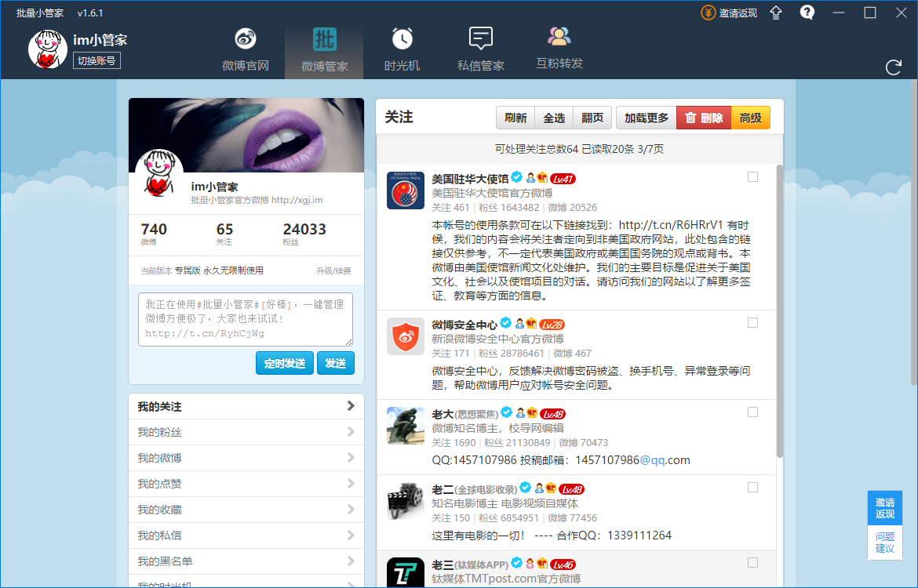
Task: Click the 切换账号 button
Action: tap(97, 60)
